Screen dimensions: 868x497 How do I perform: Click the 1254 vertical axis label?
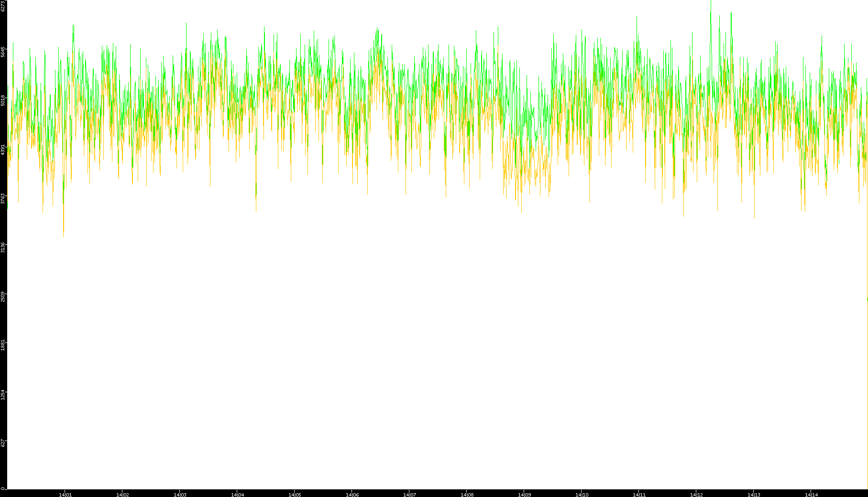pos(3,395)
